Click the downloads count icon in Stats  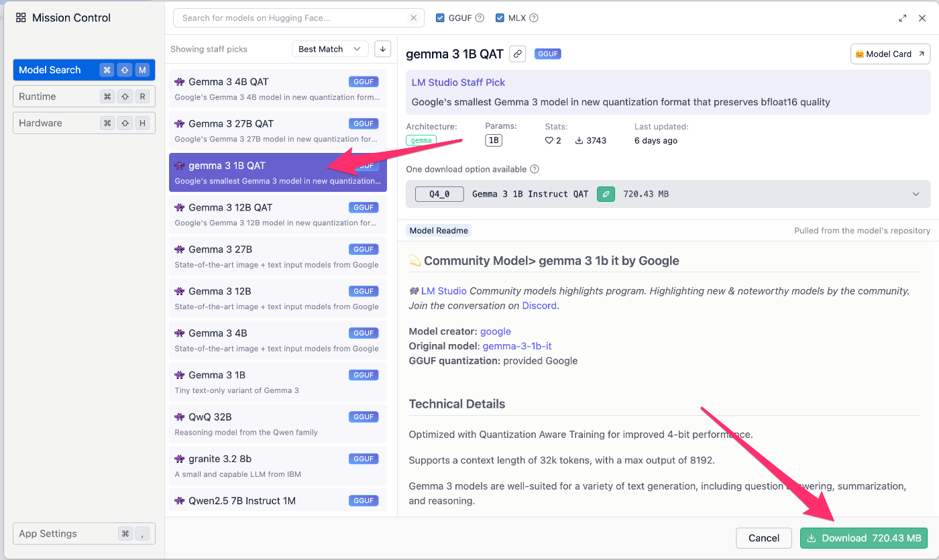(579, 141)
